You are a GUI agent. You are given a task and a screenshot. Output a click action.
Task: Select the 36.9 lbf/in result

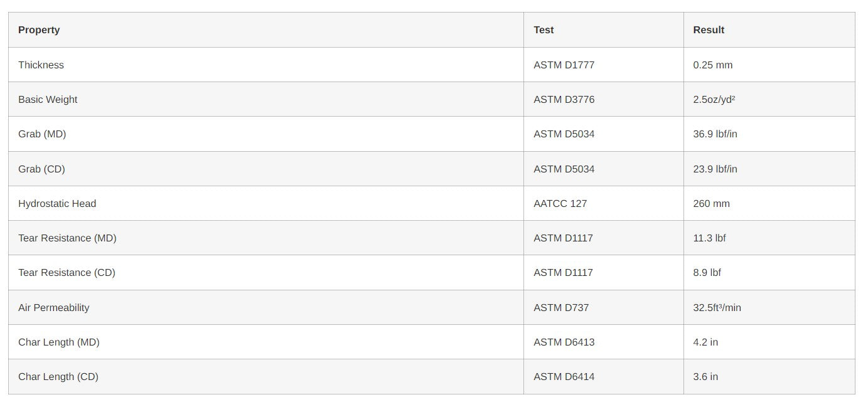(x=715, y=134)
